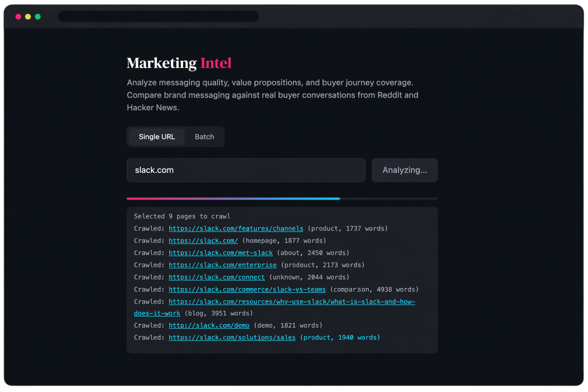Open the slack.com/connect link

click(x=216, y=277)
